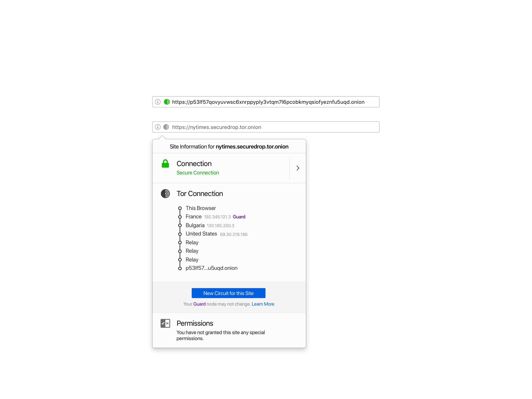The image size is (532, 399).
Task: Click info icon in the top URL bar
Action: pyautogui.click(x=158, y=102)
